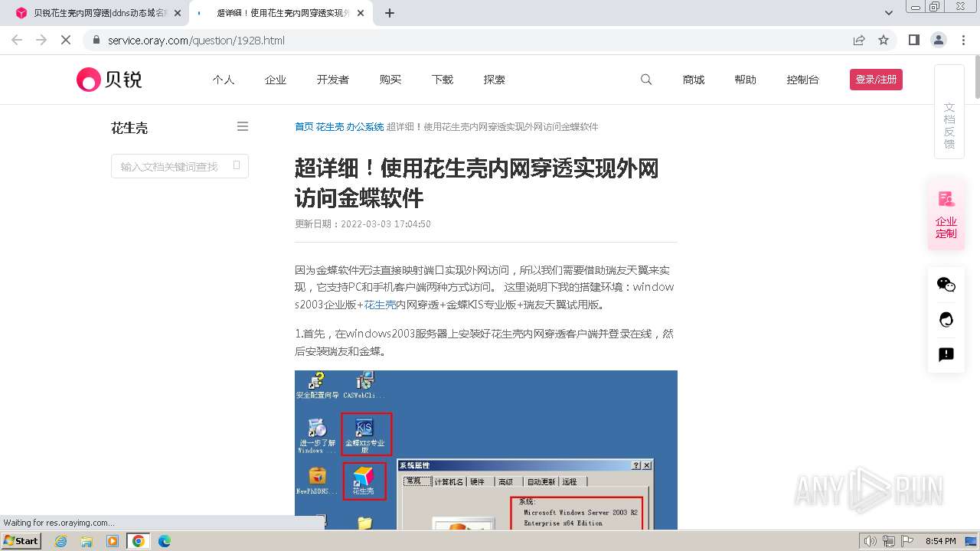The height and width of the screenshot is (551, 980).
Task: Open the 下载 navigation menu
Action: 443,80
